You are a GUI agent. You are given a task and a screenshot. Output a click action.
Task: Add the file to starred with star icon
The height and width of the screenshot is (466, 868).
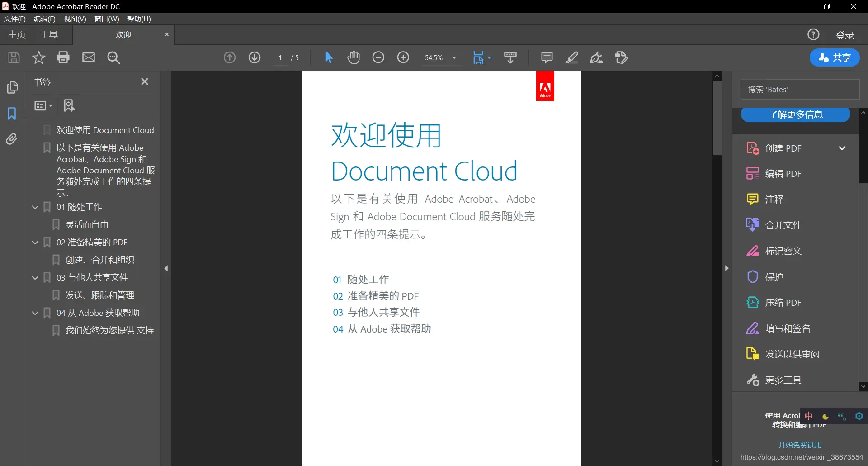(39, 57)
